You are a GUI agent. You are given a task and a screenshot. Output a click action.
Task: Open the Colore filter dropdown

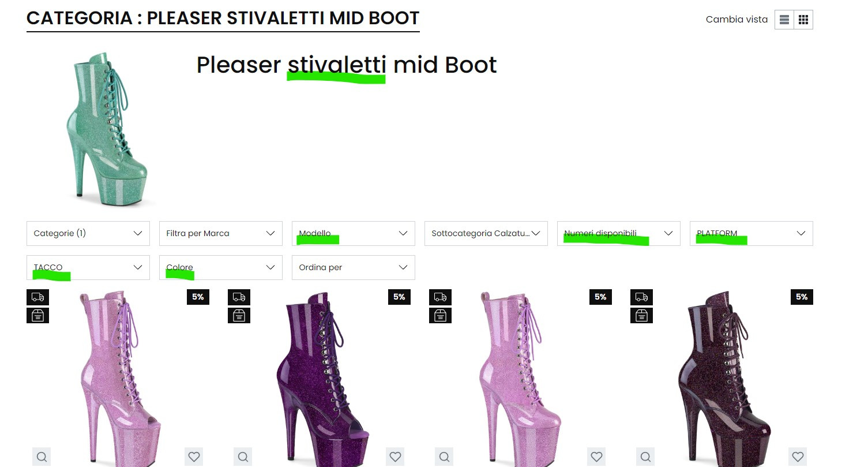click(221, 267)
